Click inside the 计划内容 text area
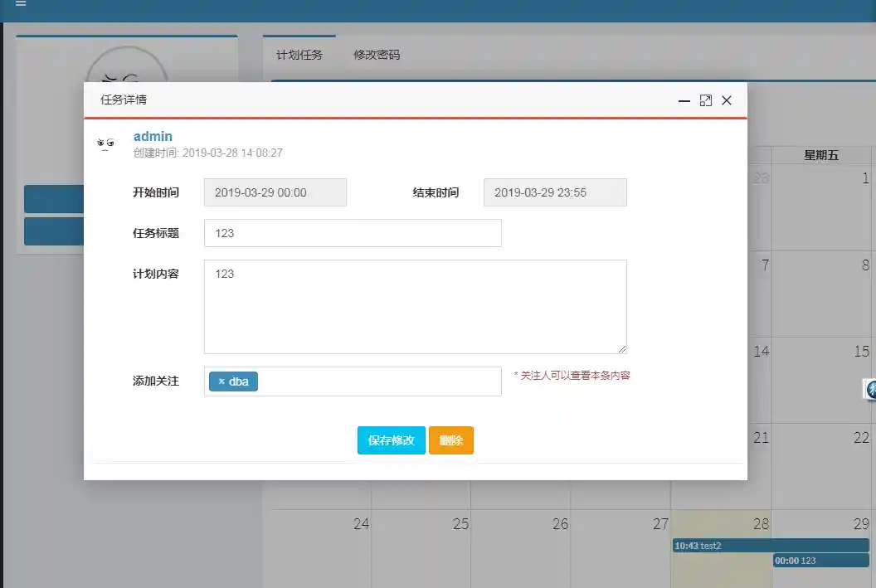The image size is (876, 588). pos(415,307)
